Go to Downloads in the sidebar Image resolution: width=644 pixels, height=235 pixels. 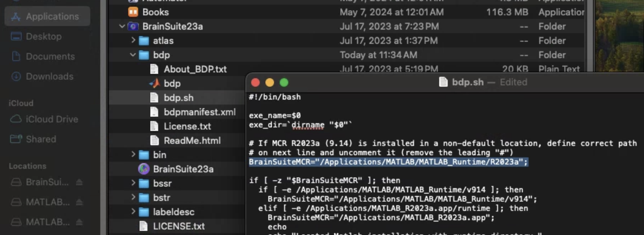49,77
